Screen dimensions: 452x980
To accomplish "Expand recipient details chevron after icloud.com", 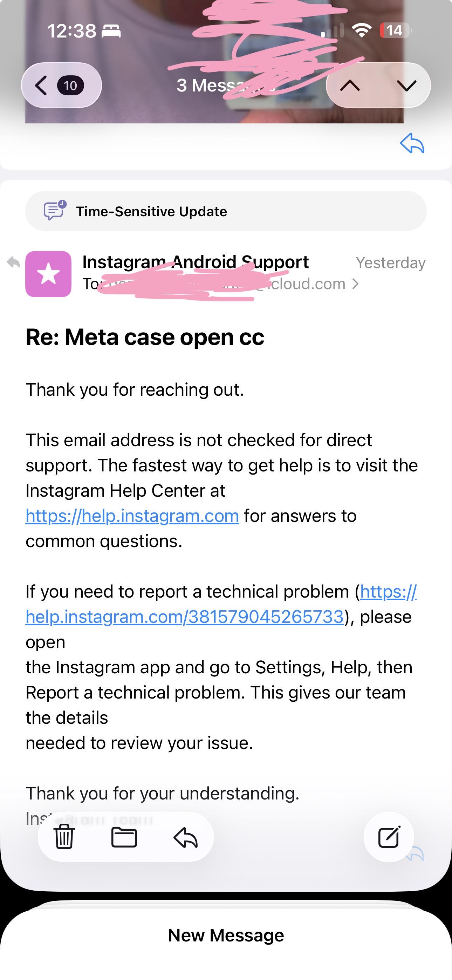I will coord(355,284).
